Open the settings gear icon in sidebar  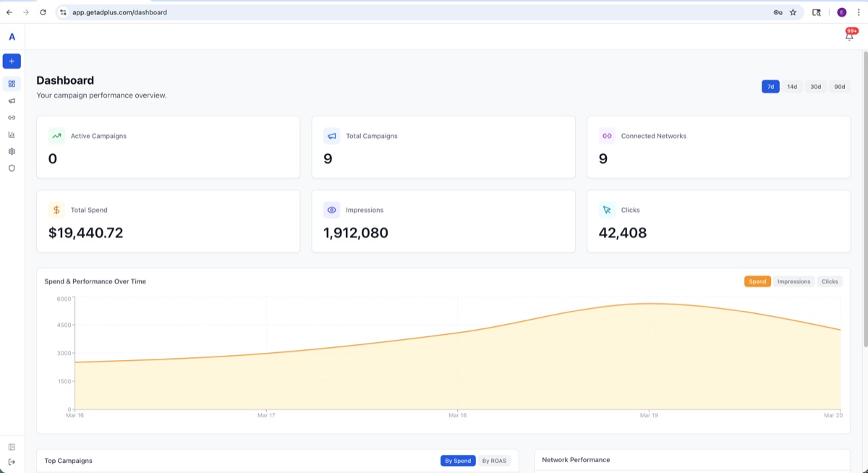pyautogui.click(x=12, y=151)
